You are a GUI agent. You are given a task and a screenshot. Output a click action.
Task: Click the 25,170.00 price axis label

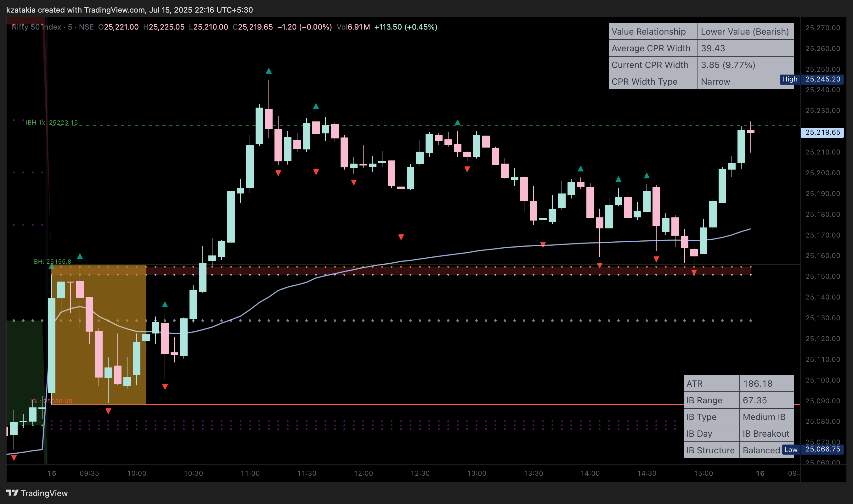(822, 235)
